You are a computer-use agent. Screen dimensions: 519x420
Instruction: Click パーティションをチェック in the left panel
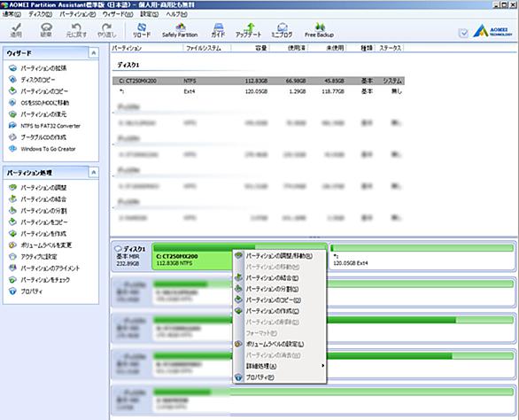coord(45,280)
